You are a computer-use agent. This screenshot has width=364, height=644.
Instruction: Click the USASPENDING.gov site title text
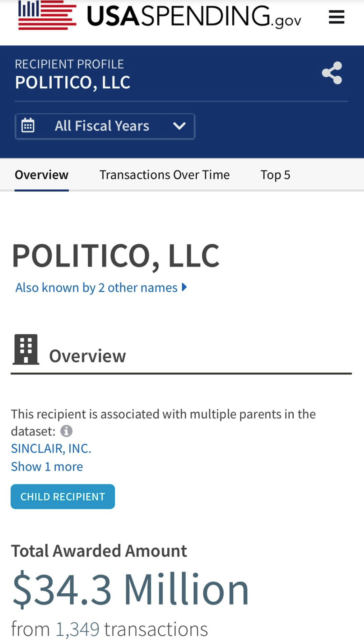click(x=194, y=16)
